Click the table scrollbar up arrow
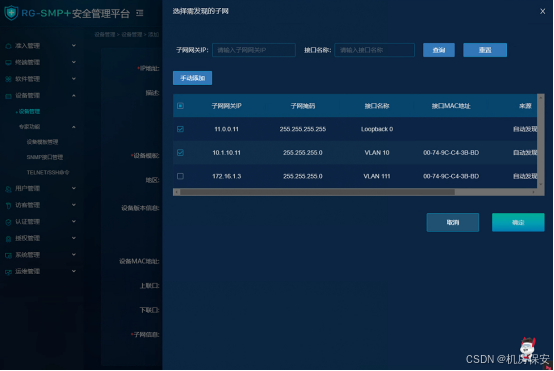This screenshot has width=554, height=371. pos(541,97)
